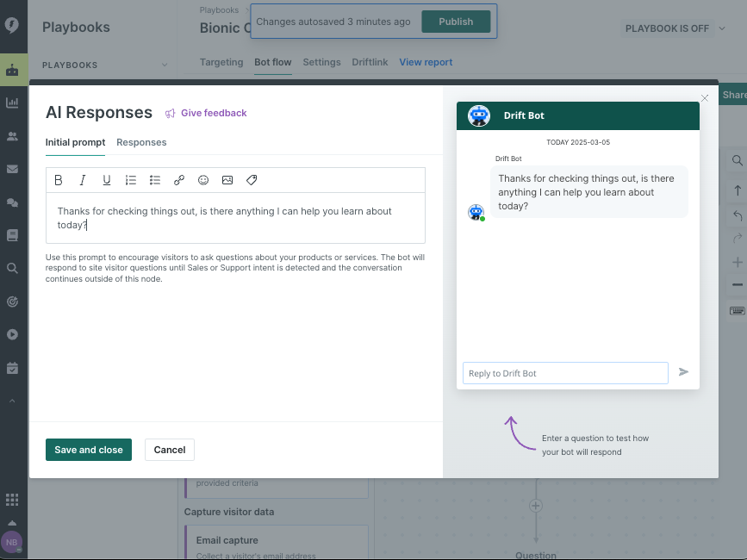
Task: Insert a bulleted list in the prompt
Action: tap(155, 180)
